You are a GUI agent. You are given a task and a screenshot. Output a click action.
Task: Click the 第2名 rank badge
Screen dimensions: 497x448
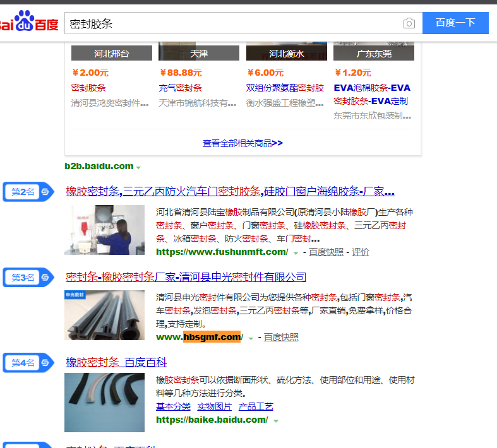pos(28,192)
